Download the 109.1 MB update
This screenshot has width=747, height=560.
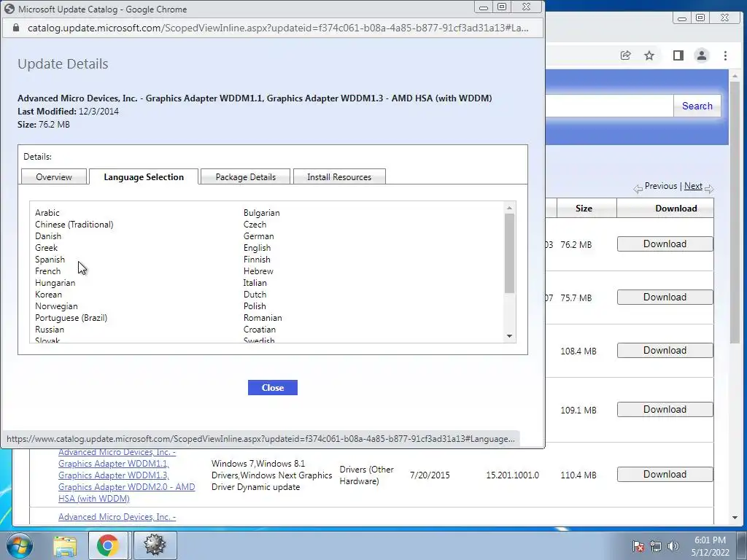[665, 410]
